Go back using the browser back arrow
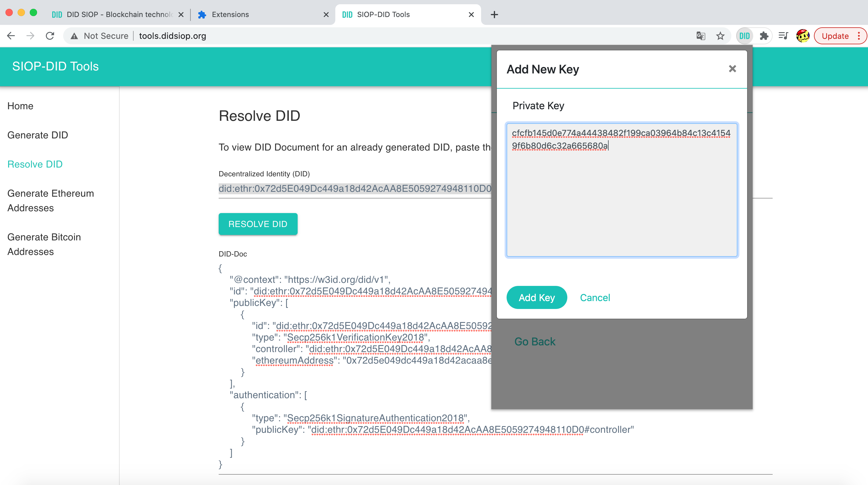 (x=11, y=36)
